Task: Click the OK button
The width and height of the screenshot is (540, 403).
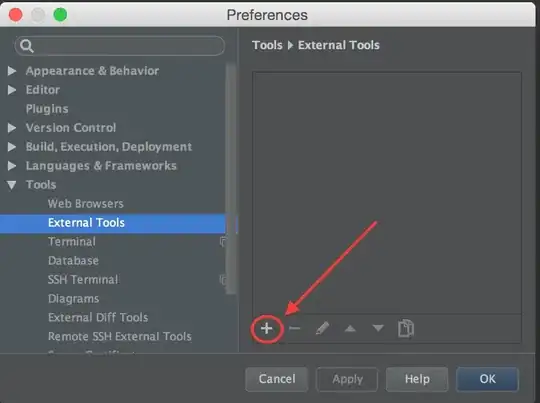Action: coord(487,379)
